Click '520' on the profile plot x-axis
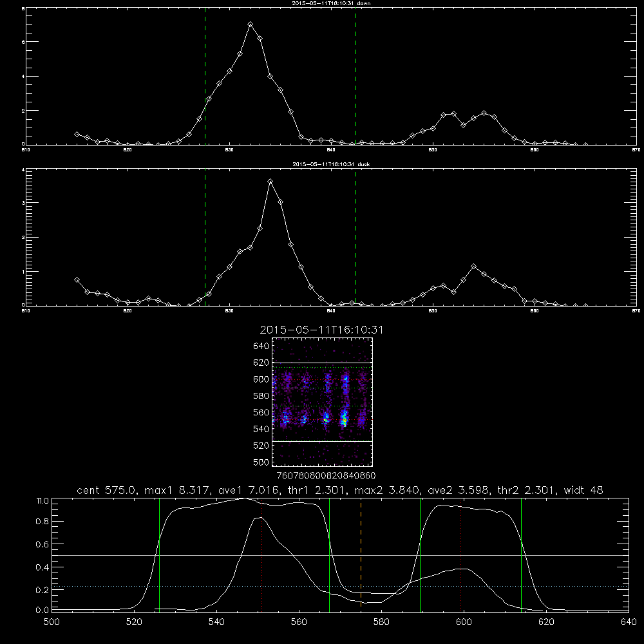This screenshot has height=644, width=644. (x=134, y=622)
